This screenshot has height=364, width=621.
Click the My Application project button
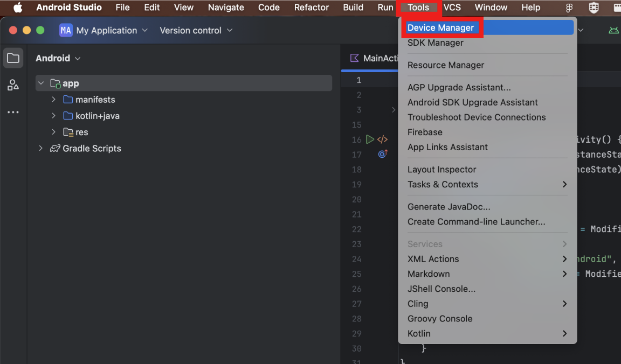(x=103, y=31)
